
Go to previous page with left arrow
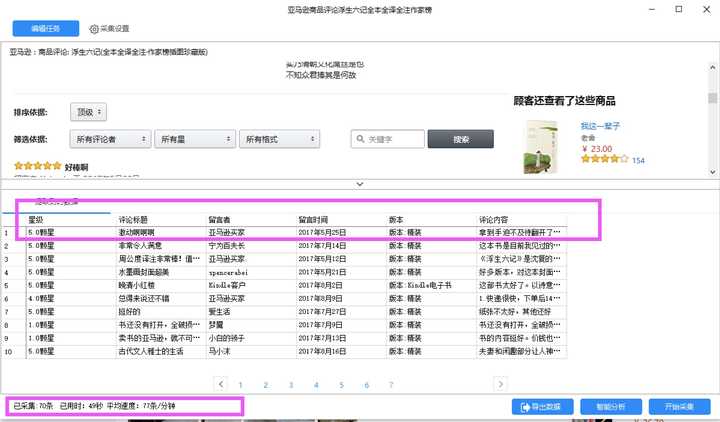click(221, 384)
